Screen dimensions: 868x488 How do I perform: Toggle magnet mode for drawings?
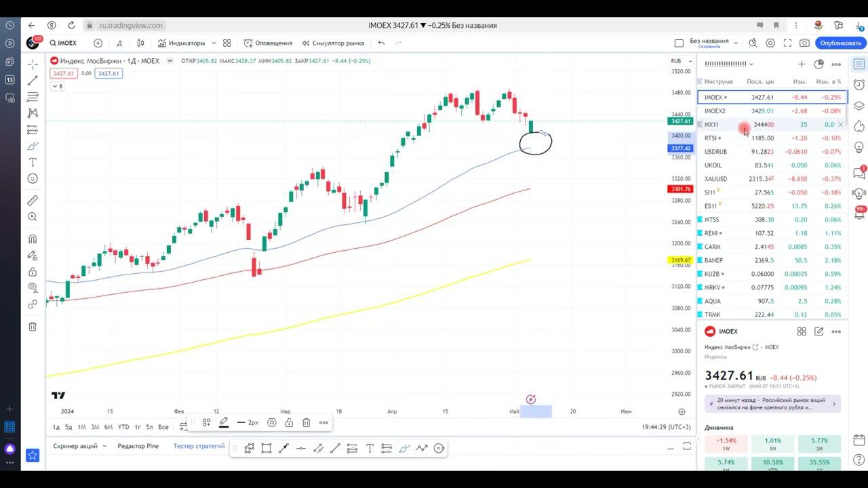point(33,239)
